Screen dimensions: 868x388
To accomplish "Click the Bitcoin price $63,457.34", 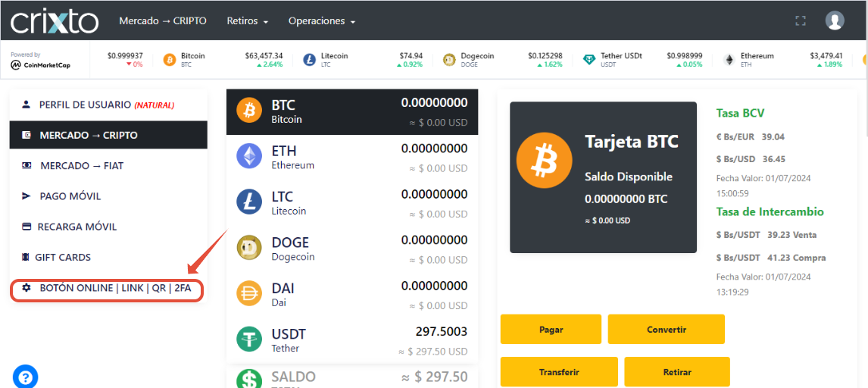I will (x=264, y=56).
